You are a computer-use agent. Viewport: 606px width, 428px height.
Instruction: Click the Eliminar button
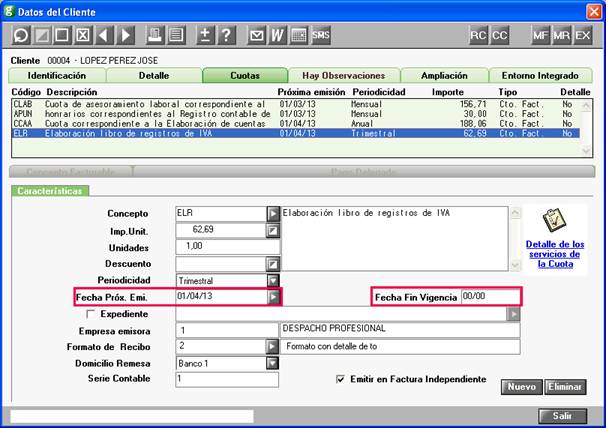point(565,387)
